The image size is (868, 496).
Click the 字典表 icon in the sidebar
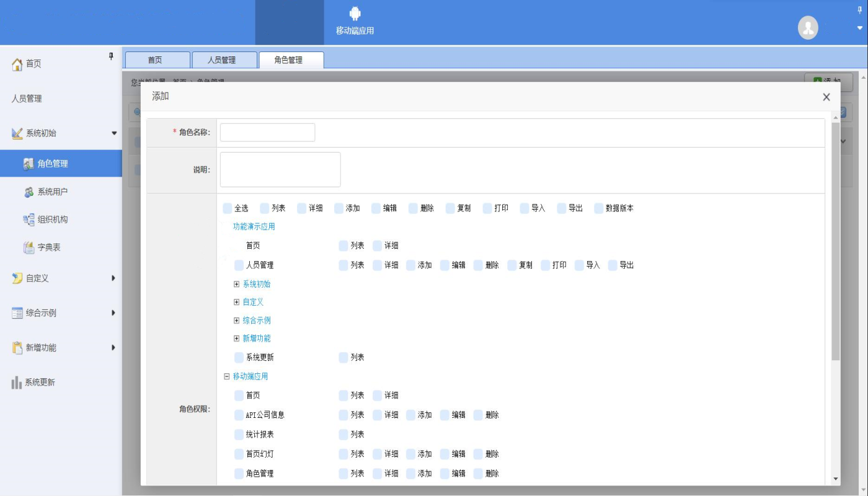click(x=29, y=247)
